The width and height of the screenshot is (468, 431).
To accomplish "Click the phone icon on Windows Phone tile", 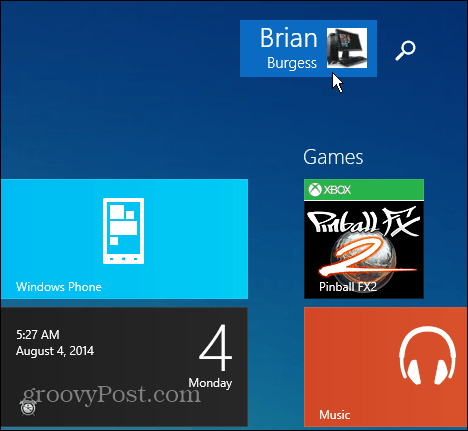I will (x=124, y=231).
